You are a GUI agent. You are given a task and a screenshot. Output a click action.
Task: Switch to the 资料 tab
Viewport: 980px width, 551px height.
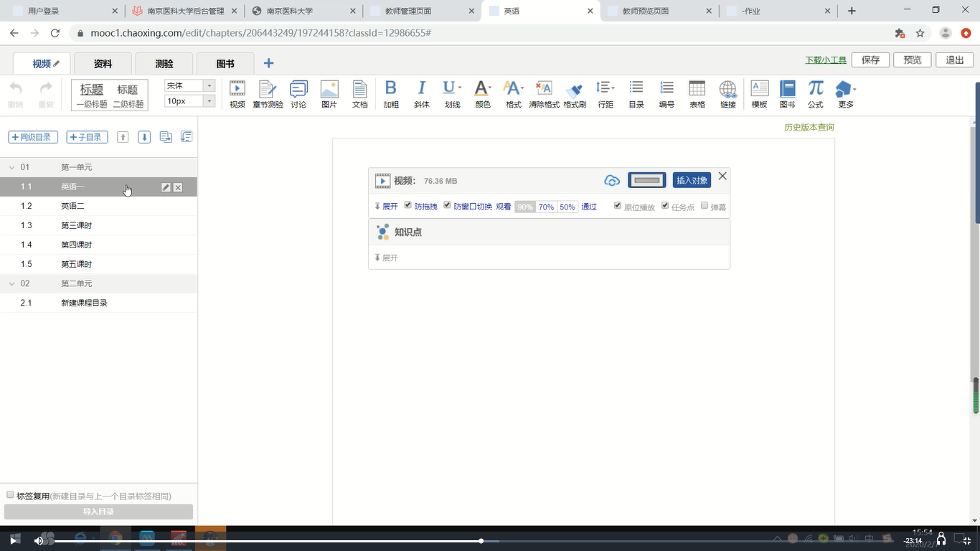pyautogui.click(x=103, y=64)
